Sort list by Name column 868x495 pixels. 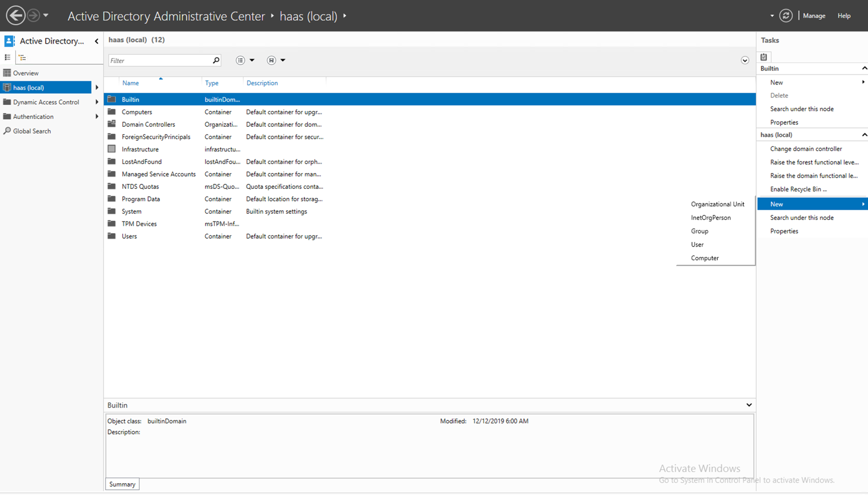131,83
